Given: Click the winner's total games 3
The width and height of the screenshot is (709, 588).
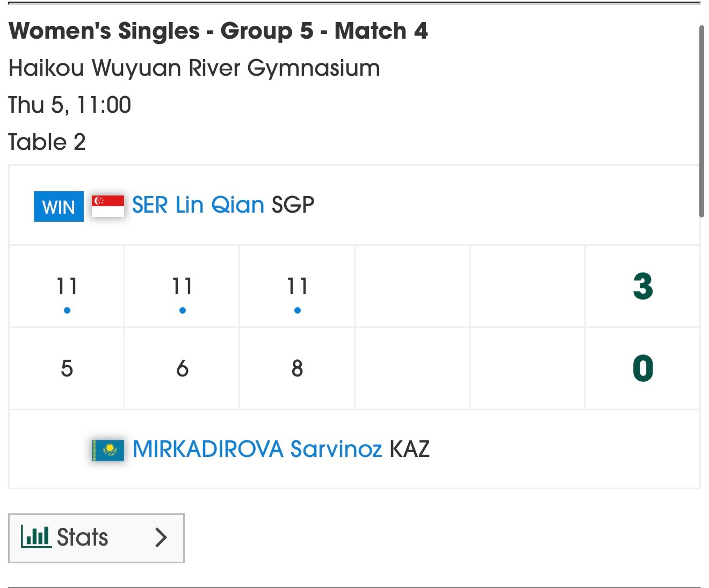Looking at the screenshot, I should (x=642, y=286).
